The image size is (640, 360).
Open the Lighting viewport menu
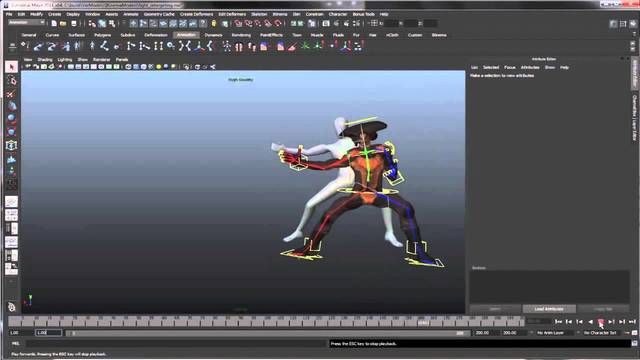pos(64,60)
